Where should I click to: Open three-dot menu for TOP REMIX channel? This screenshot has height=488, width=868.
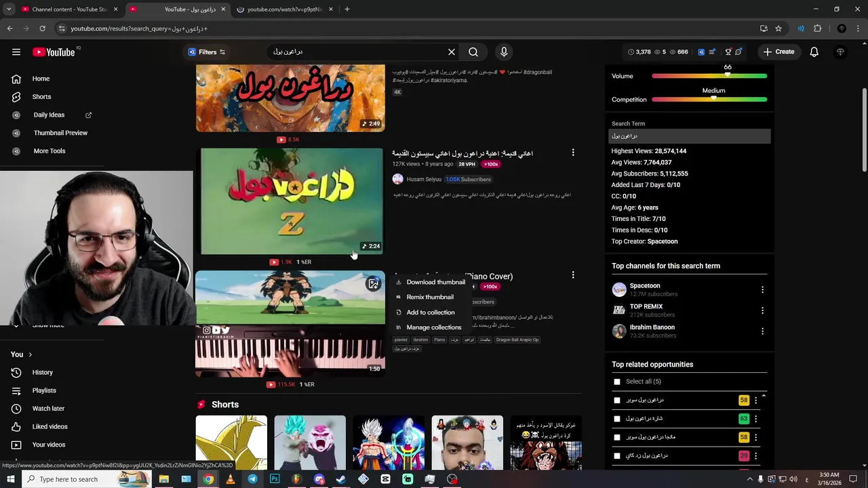click(x=762, y=310)
